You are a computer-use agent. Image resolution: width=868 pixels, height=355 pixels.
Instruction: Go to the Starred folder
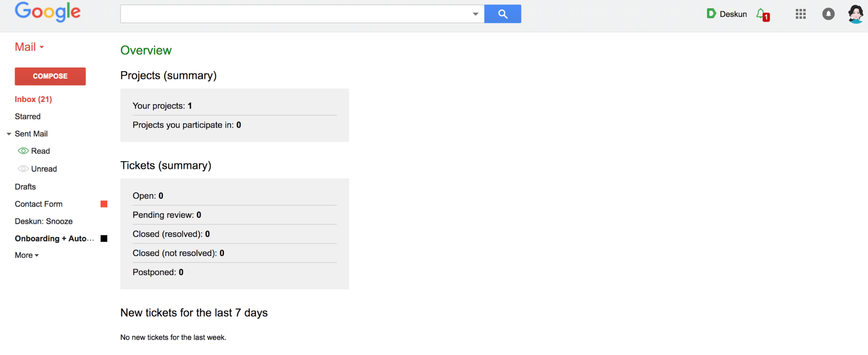(x=28, y=116)
